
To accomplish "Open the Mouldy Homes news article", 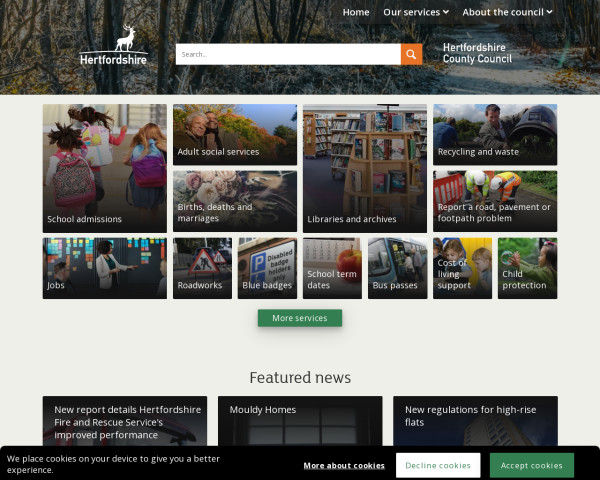I will pos(300,420).
